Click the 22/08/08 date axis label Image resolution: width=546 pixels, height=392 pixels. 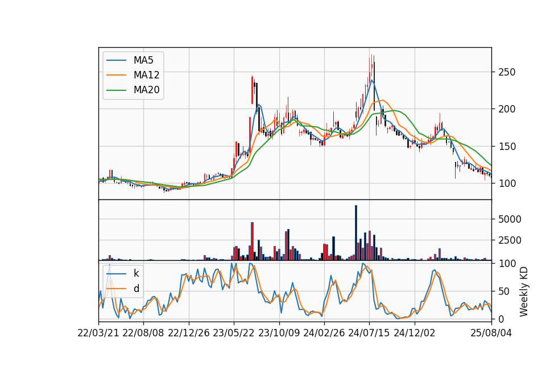coord(143,333)
